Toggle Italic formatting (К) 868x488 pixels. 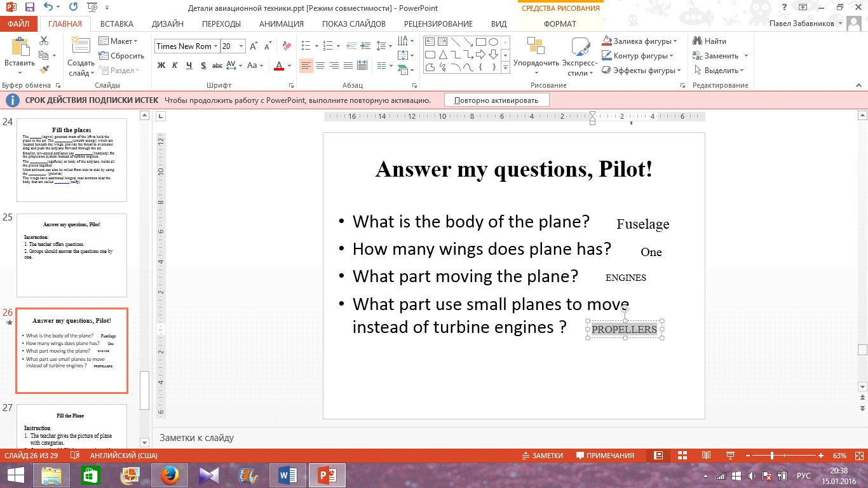[x=175, y=65]
